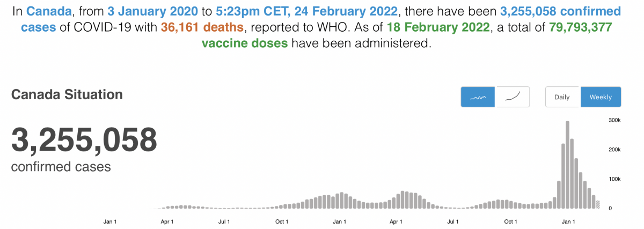Select the Weekly view toggle

click(601, 98)
